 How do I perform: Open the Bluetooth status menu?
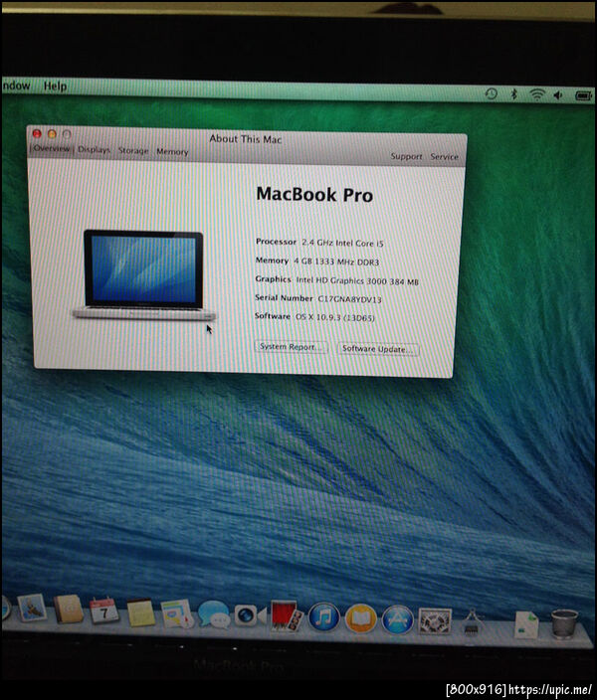513,93
